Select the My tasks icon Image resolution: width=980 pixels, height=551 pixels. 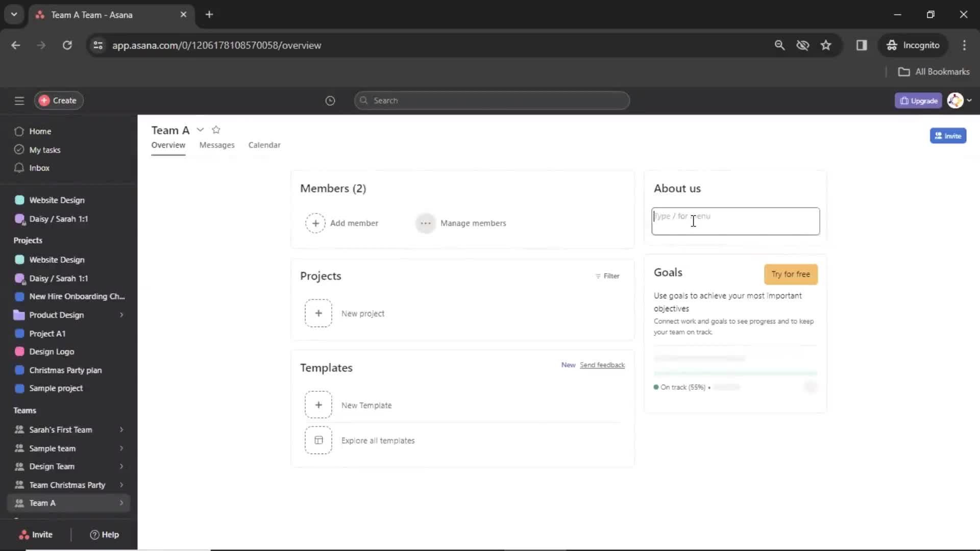click(19, 149)
